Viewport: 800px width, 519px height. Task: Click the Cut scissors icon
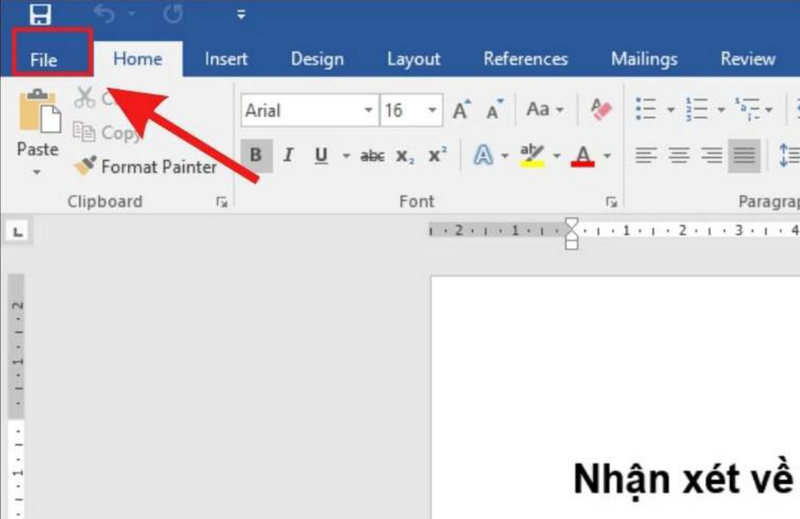tap(85, 97)
